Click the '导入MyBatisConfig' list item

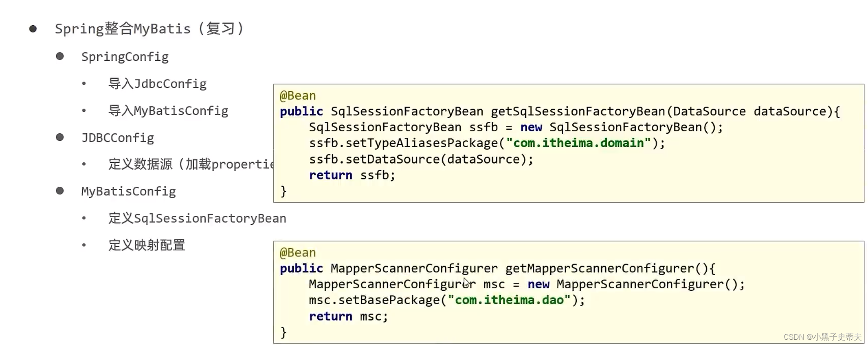168,111
